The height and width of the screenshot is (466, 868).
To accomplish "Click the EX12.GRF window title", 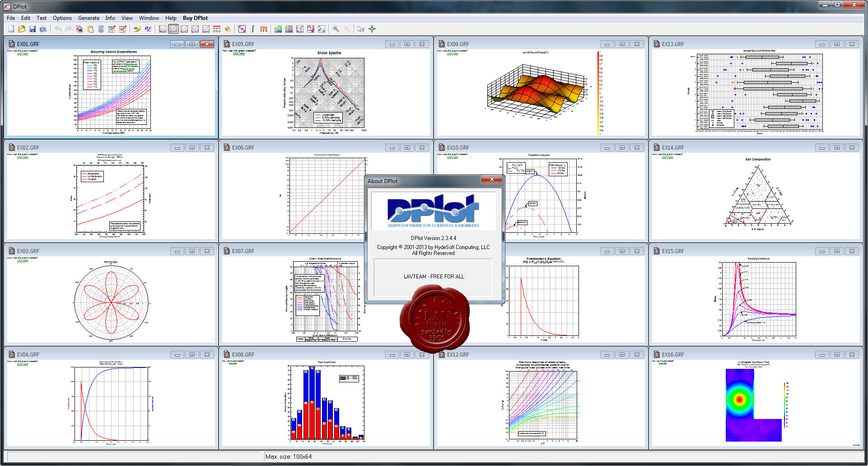I will coord(458,355).
